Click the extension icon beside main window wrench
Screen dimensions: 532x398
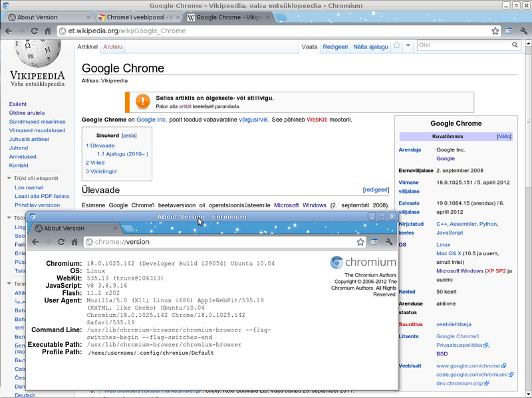[509, 31]
